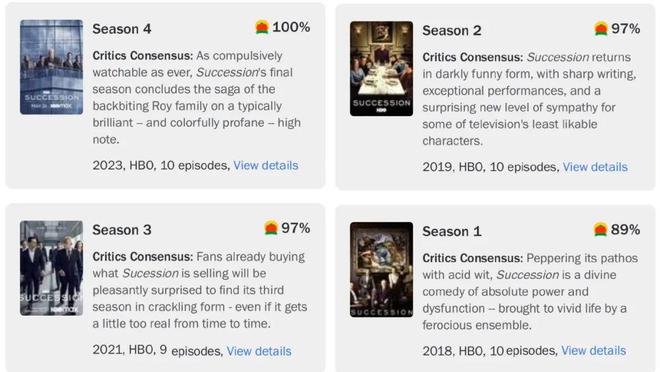View details for Season 1
Viewport: 660px width, 372px height.
coord(593,351)
